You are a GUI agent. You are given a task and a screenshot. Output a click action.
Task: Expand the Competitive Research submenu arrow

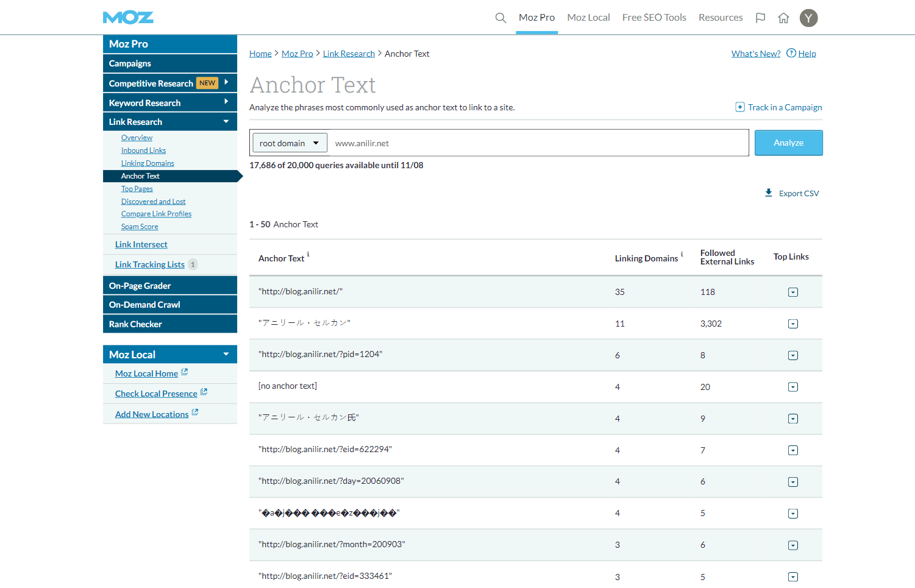pyautogui.click(x=226, y=82)
